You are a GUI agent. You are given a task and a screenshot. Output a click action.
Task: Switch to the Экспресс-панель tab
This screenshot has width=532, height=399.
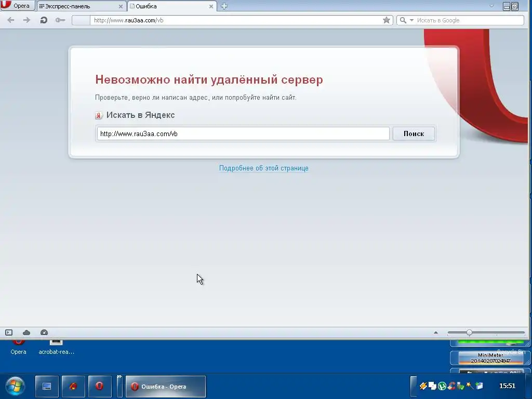(81, 6)
